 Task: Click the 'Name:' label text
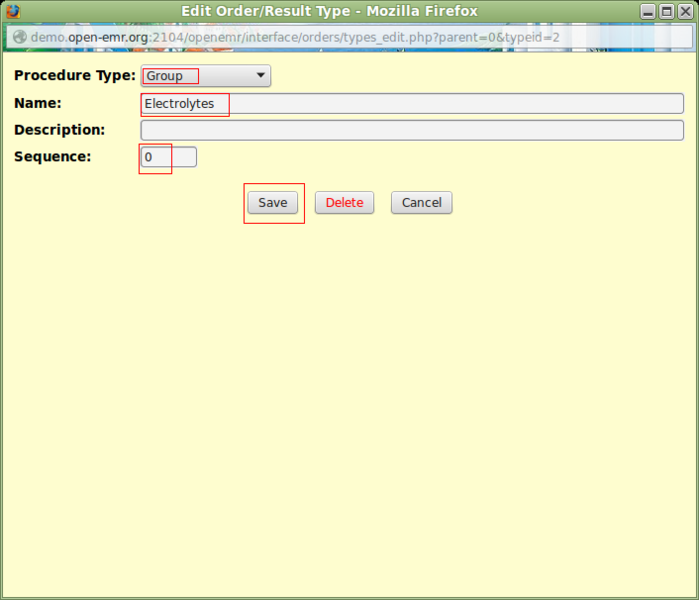pos(37,103)
